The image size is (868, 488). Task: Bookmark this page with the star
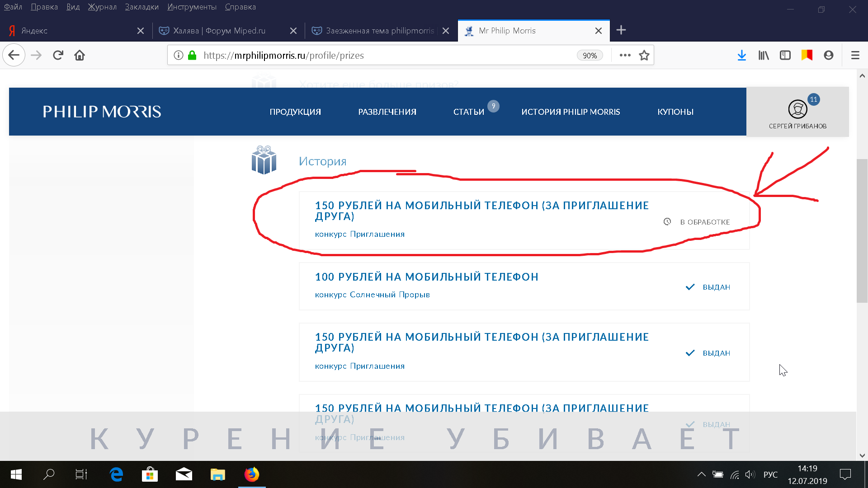[x=644, y=55]
